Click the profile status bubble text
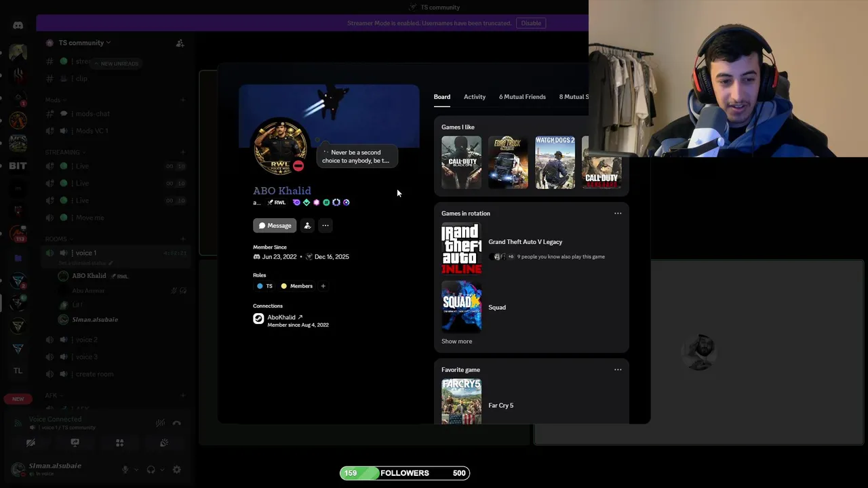The height and width of the screenshot is (488, 868). pyautogui.click(x=355, y=157)
